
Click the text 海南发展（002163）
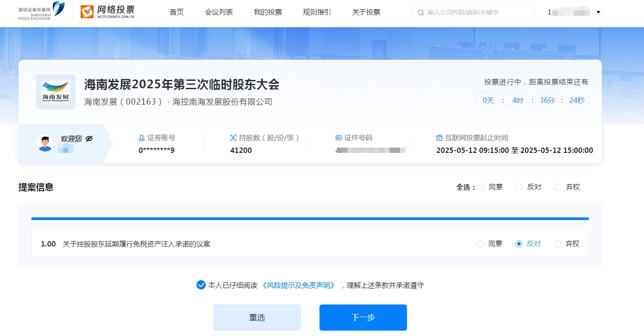(x=124, y=102)
